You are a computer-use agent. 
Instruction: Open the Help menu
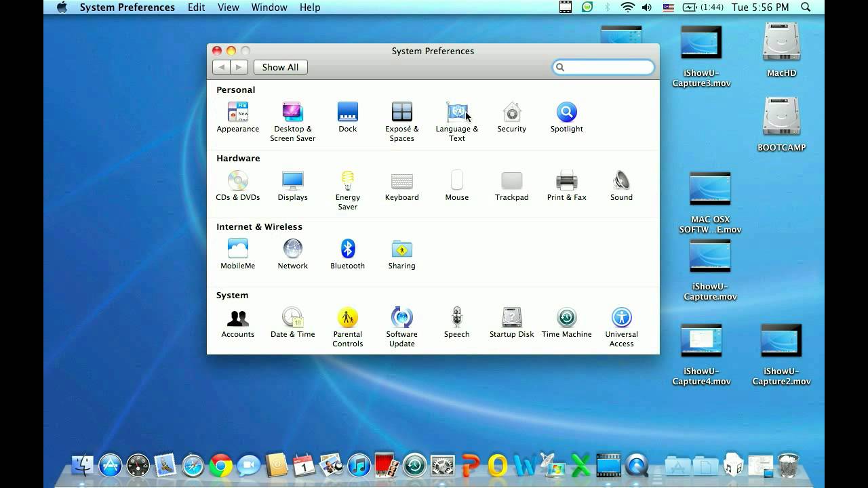click(309, 7)
